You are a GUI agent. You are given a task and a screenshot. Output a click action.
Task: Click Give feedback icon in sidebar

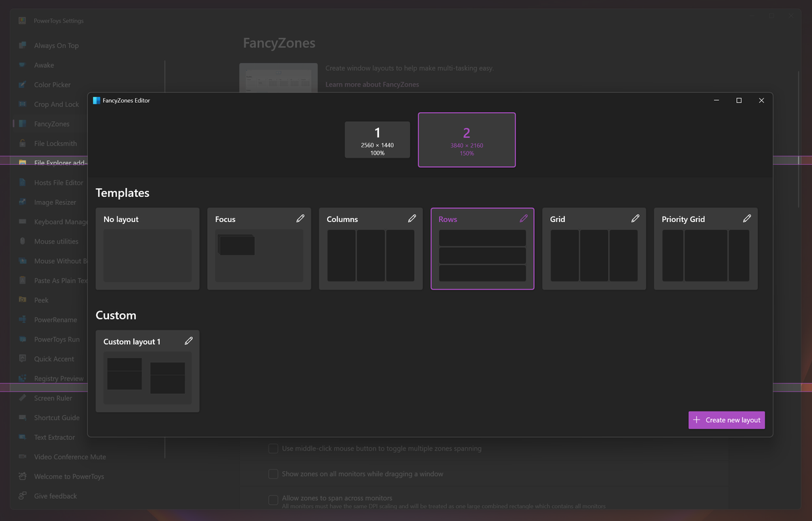click(x=22, y=496)
